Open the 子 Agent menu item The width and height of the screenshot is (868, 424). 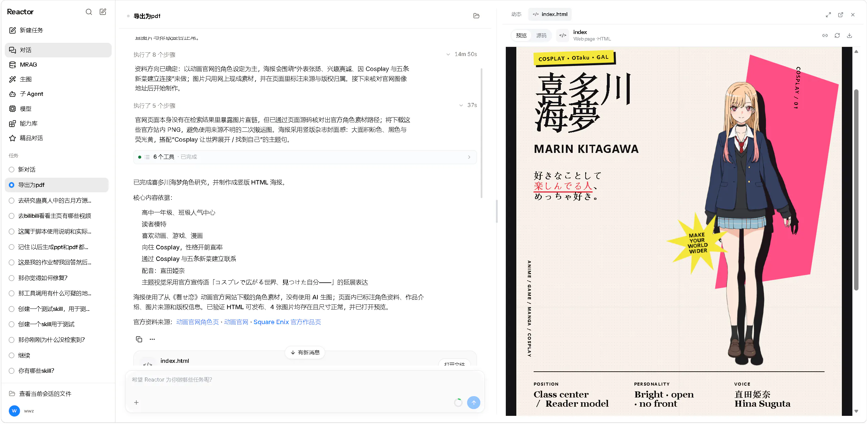pyautogui.click(x=58, y=94)
